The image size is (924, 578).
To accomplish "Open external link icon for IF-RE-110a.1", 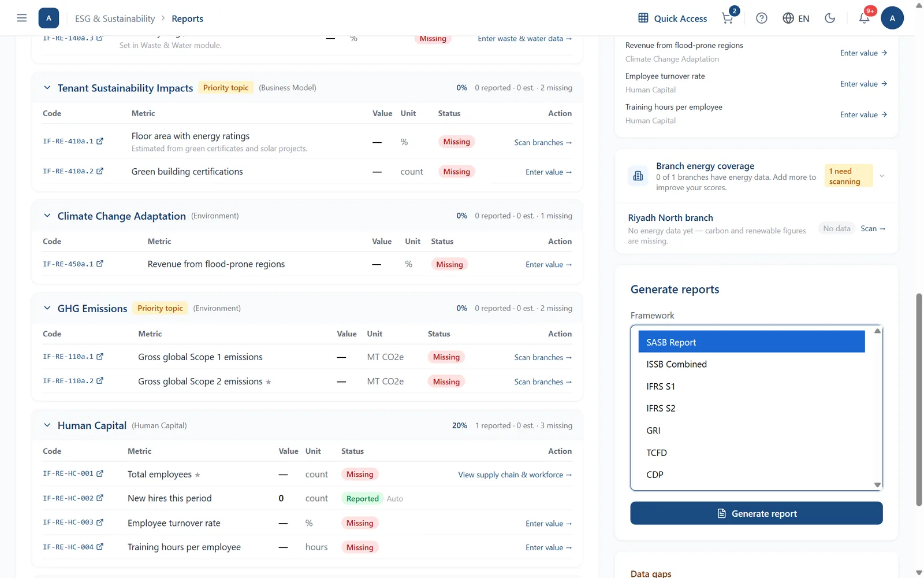I will pyautogui.click(x=100, y=357).
